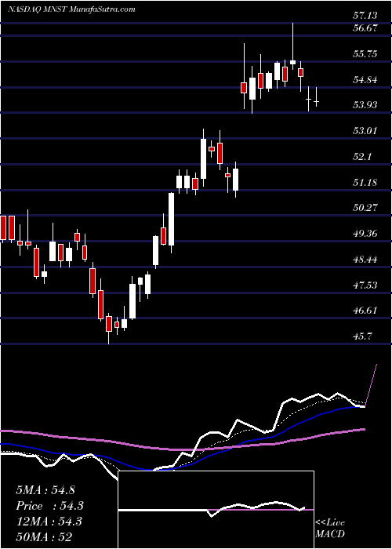Screen dimensions: 392x549
Task: Click the last doji candle at chart's right end
Action: point(317,97)
